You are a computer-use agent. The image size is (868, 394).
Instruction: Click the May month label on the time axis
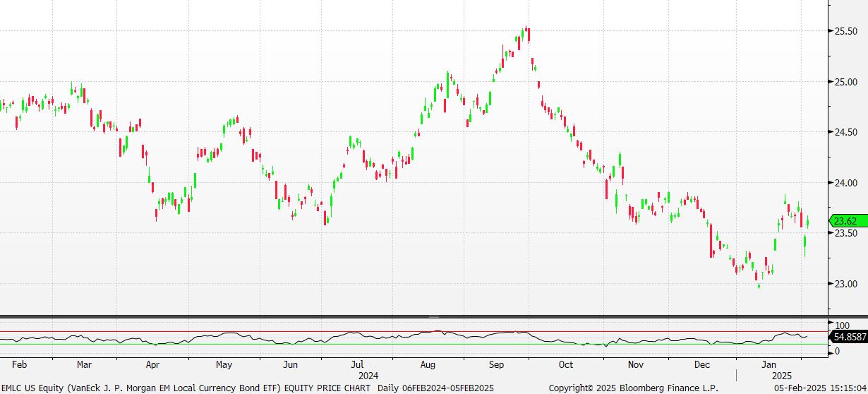point(224,365)
